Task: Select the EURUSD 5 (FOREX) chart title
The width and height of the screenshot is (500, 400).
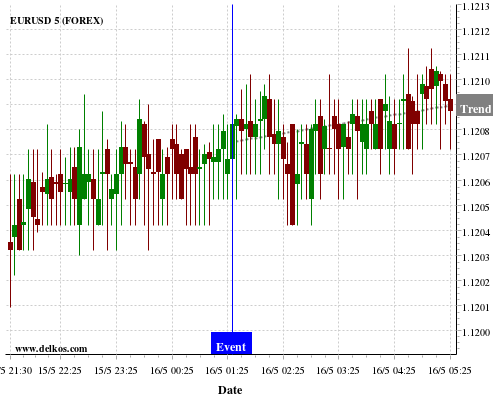Action: point(56,21)
